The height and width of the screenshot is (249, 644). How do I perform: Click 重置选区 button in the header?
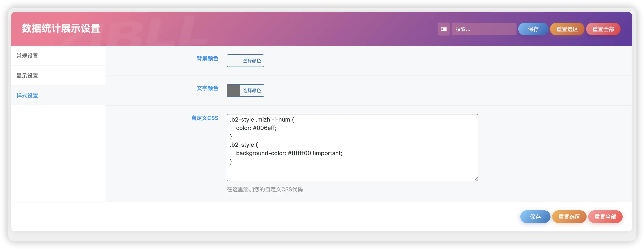[x=567, y=29]
